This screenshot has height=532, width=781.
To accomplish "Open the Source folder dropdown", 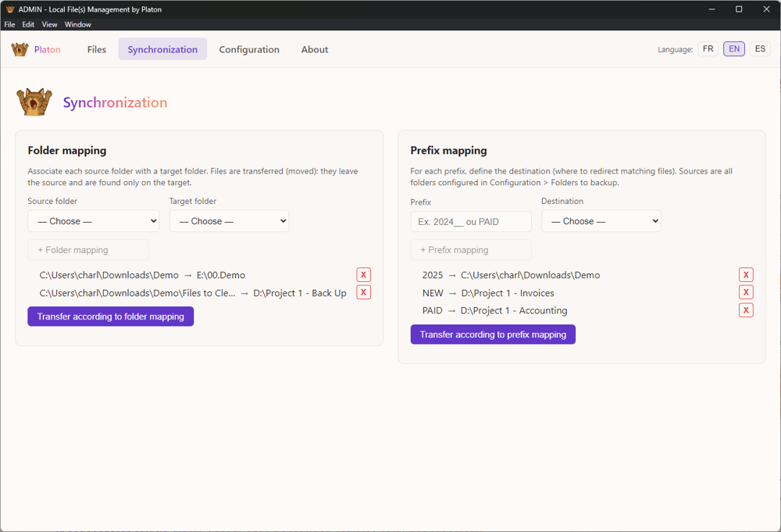I will (94, 221).
